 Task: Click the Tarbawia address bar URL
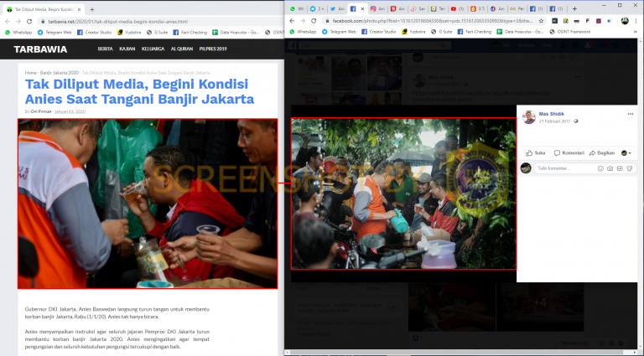tap(118, 21)
